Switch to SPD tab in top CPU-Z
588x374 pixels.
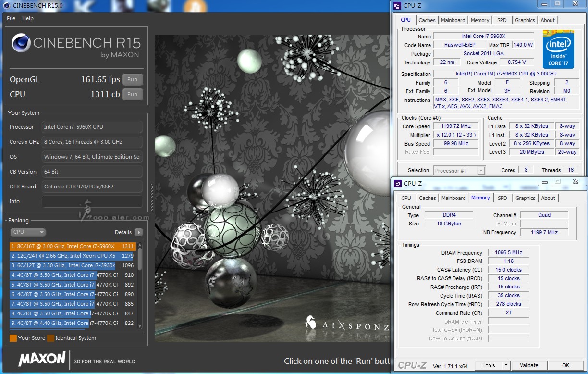point(502,20)
